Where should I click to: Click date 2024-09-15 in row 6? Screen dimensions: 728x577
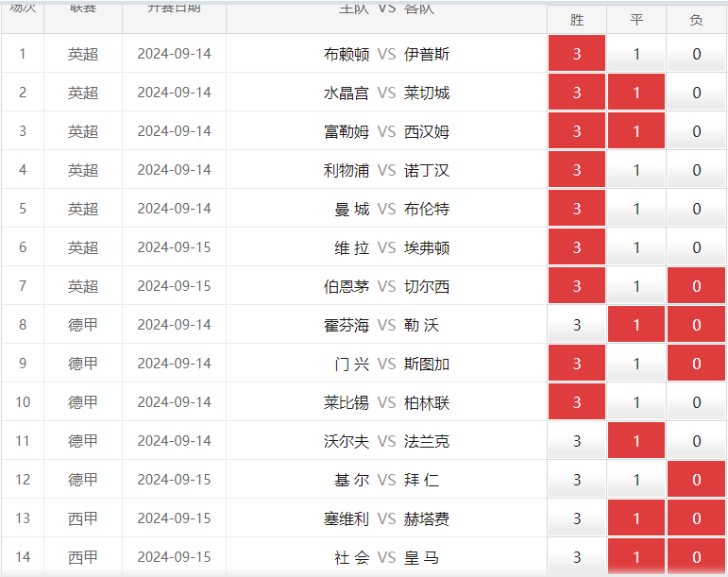click(x=174, y=247)
